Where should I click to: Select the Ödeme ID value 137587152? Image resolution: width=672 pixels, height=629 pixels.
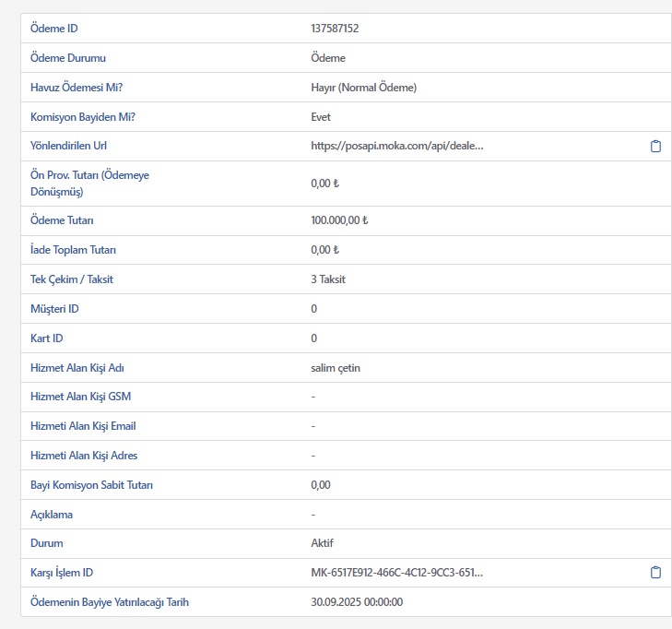coord(335,29)
